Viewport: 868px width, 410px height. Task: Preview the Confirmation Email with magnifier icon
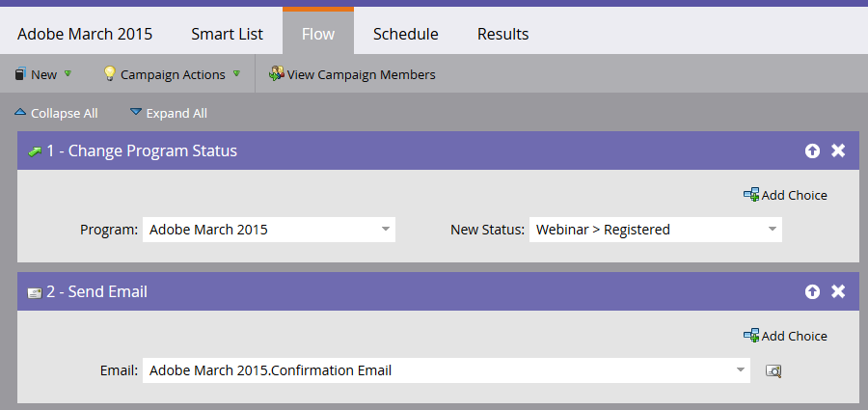(x=773, y=370)
